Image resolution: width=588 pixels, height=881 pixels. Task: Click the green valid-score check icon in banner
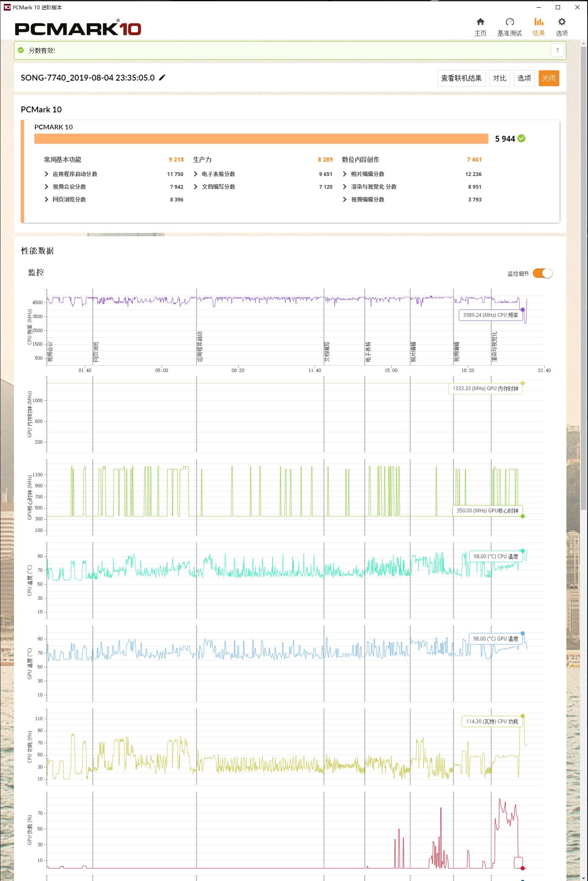pos(21,50)
